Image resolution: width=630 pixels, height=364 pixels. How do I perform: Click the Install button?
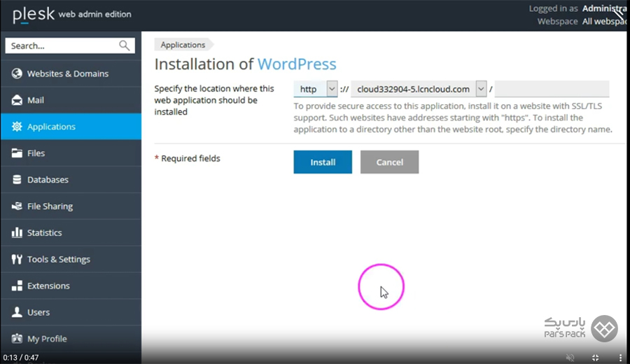point(323,162)
